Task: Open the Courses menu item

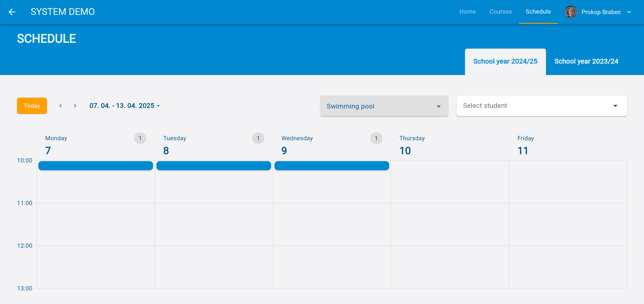Action: click(x=500, y=12)
